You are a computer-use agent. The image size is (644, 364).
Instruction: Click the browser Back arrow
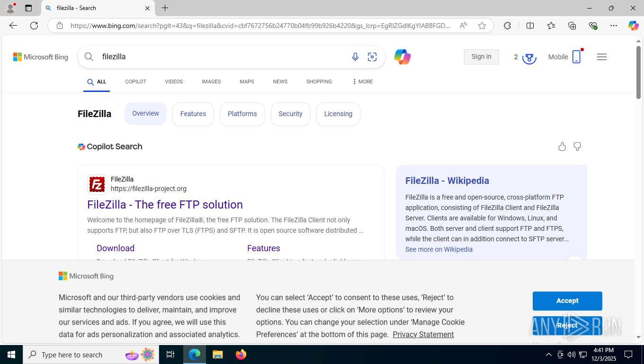[x=13, y=26]
